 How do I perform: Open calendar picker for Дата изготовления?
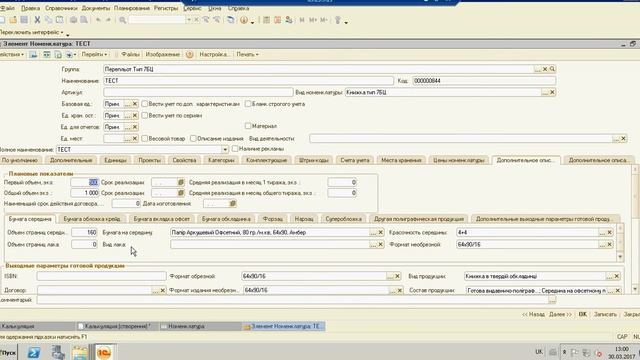[232, 203]
